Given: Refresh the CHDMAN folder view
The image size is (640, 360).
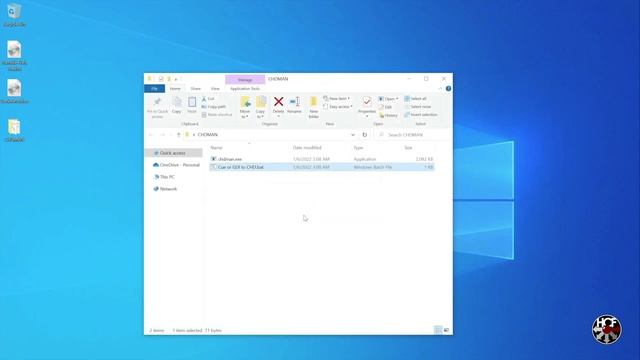Looking at the screenshot, I should pyautogui.click(x=364, y=135).
